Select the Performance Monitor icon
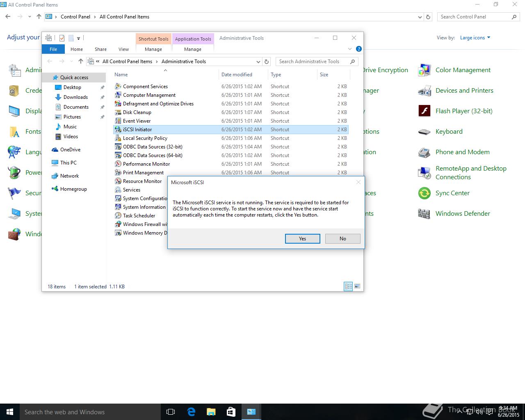The height and width of the screenshot is (420, 525). pos(118,164)
